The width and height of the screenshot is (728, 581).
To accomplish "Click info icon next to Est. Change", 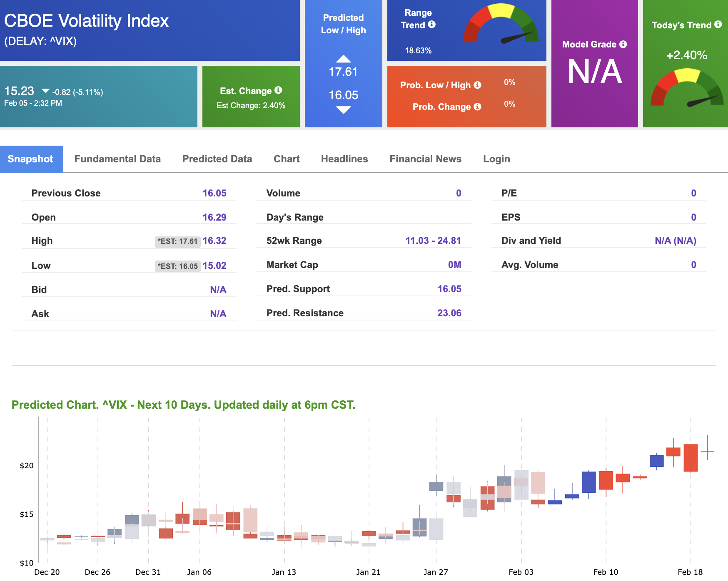I will tap(279, 90).
